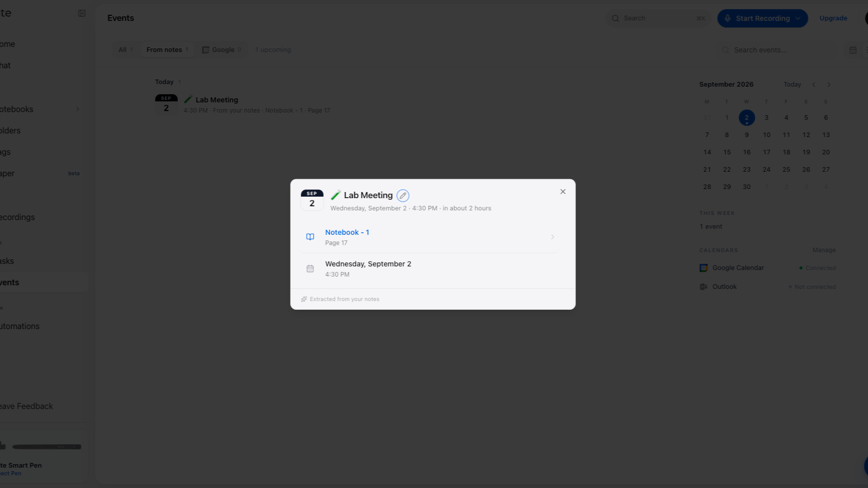Switch to the All events tab
The height and width of the screenshot is (488, 868).
point(125,50)
